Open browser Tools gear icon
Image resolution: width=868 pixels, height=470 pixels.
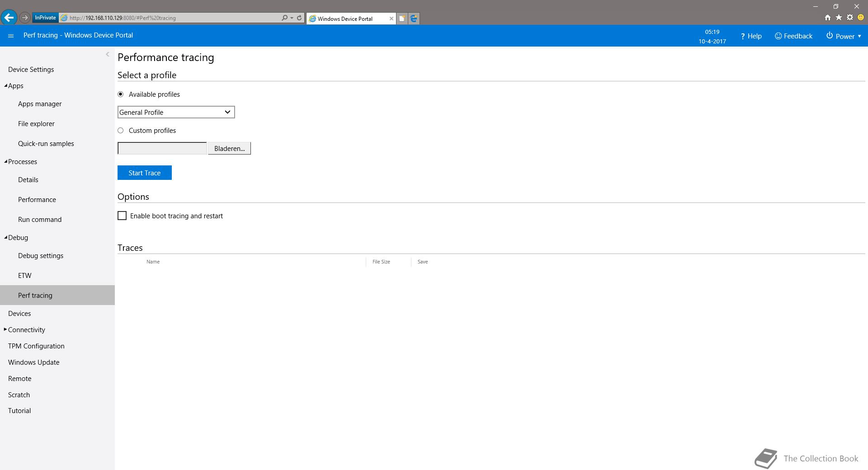(x=850, y=18)
